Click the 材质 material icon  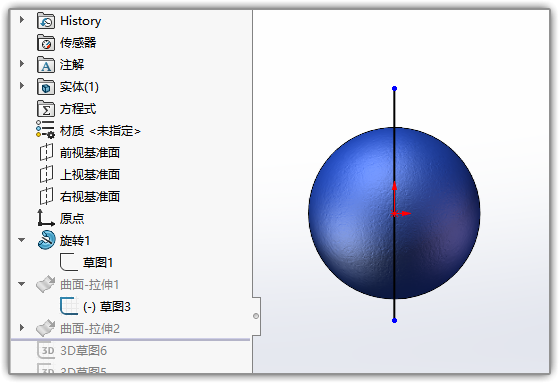pyautogui.click(x=45, y=129)
